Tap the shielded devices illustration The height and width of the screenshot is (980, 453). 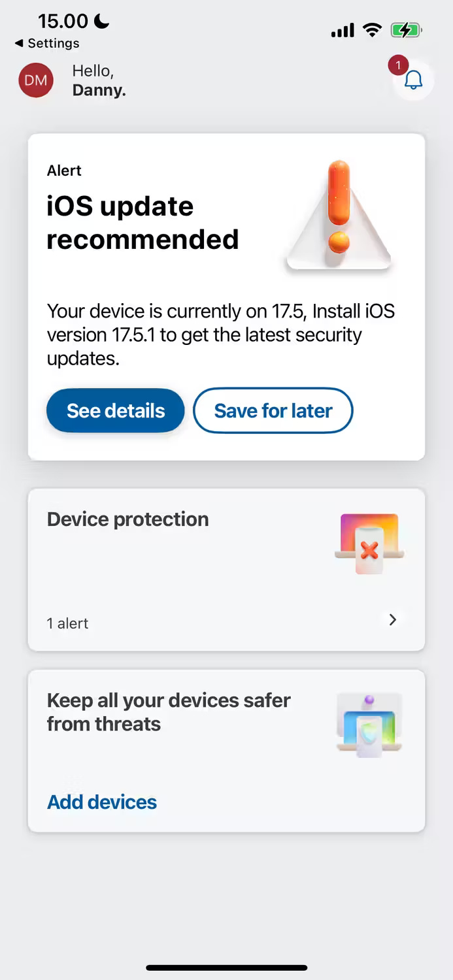point(369,725)
